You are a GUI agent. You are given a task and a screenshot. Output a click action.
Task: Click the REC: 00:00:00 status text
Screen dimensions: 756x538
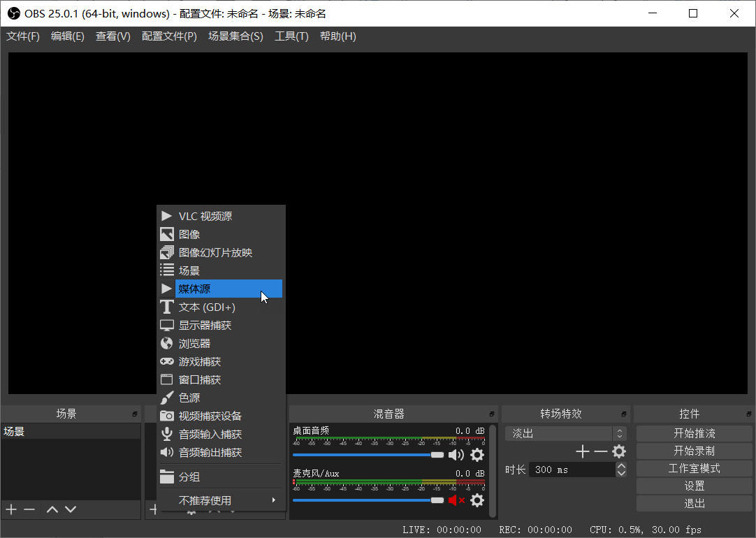(535, 530)
